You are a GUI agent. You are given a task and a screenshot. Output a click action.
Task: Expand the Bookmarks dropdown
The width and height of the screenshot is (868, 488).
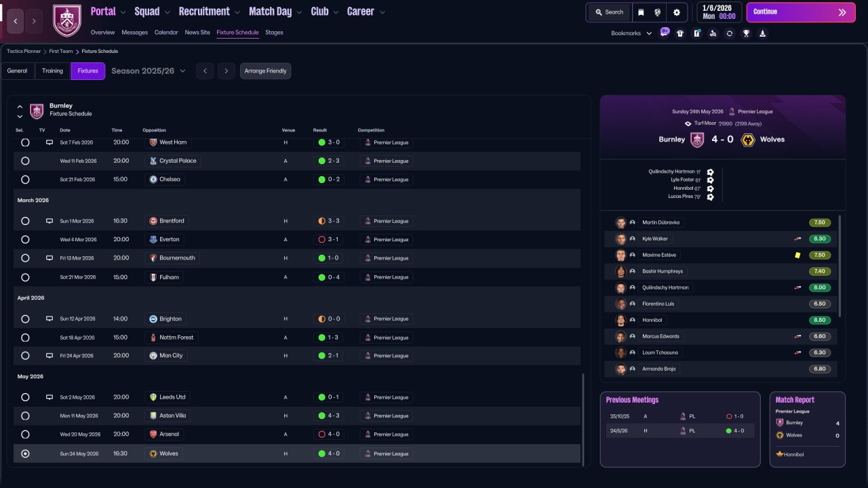(631, 33)
